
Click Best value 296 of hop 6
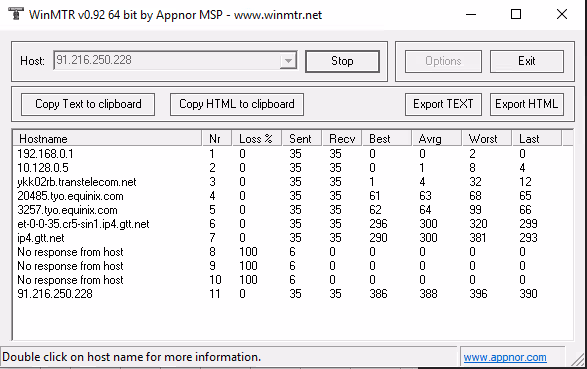point(378,224)
